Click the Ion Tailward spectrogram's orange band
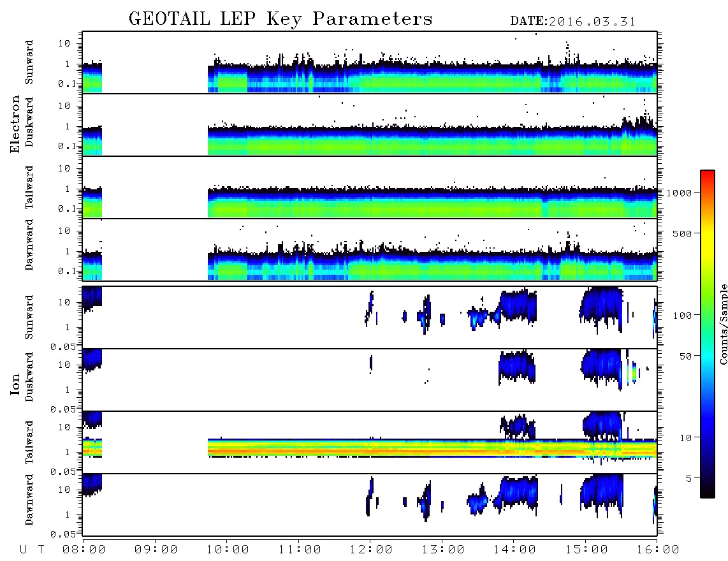The height and width of the screenshot is (561, 728). (x=432, y=451)
